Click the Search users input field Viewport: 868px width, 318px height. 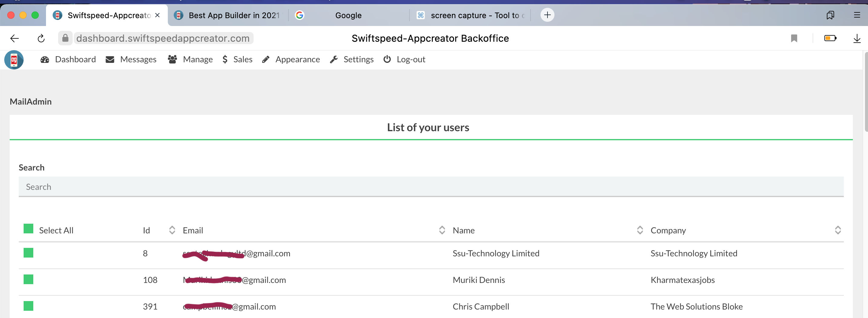tap(431, 187)
